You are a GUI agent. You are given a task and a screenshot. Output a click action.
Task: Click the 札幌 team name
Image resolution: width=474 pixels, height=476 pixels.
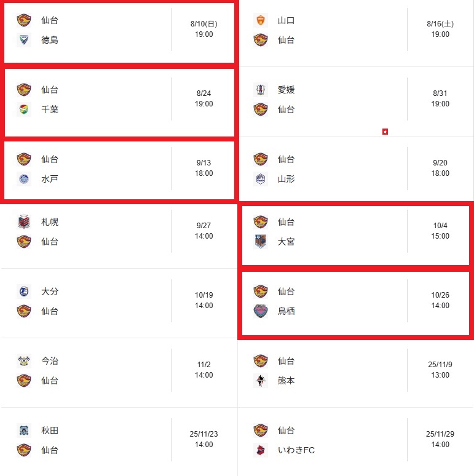tap(50, 222)
